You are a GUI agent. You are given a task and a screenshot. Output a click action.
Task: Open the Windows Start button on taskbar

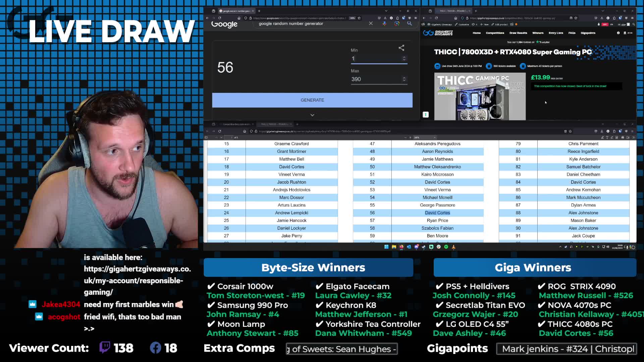click(x=386, y=247)
